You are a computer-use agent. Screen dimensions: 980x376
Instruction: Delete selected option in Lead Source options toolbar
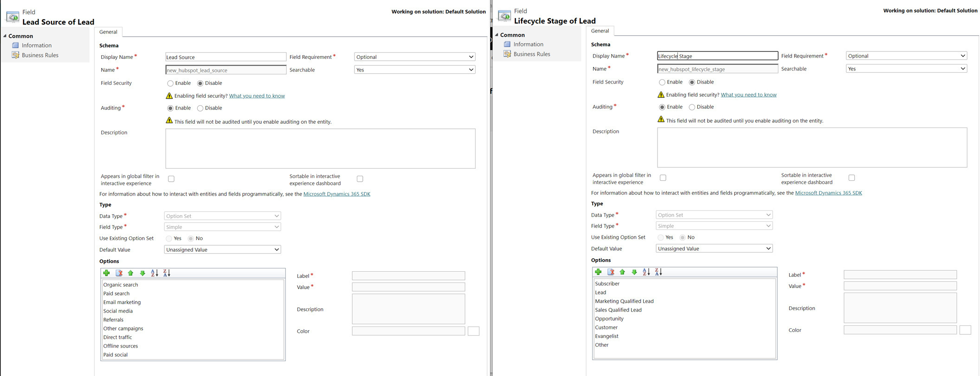(119, 273)
